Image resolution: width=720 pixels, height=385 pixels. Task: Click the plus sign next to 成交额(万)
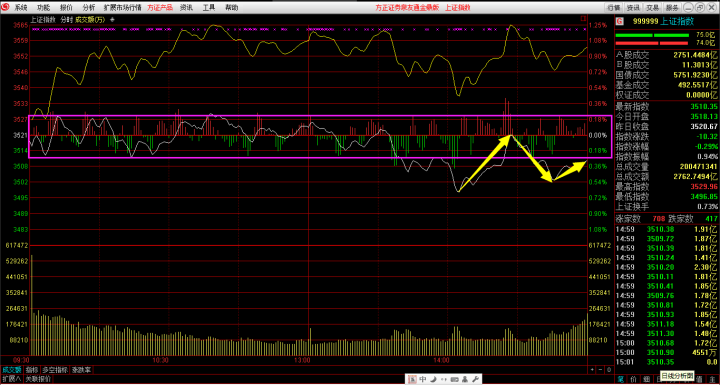[112, 20]
